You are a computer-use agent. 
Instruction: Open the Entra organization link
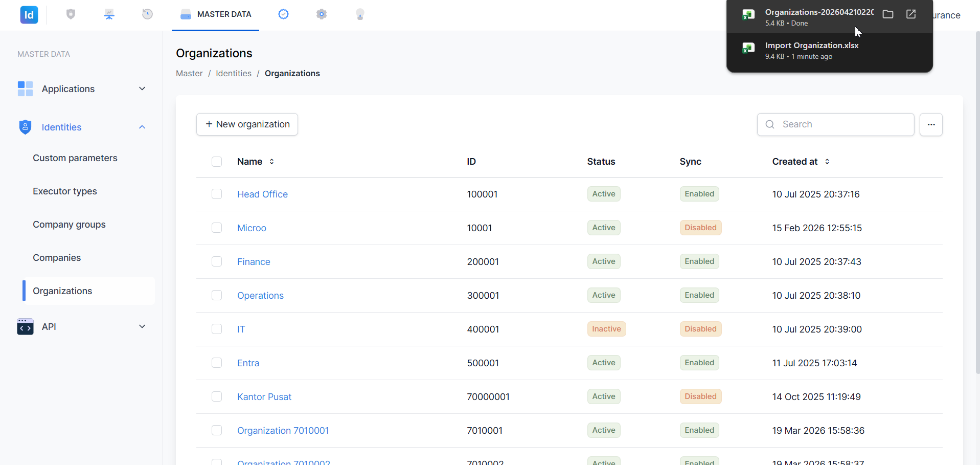(x=248, y=363)
